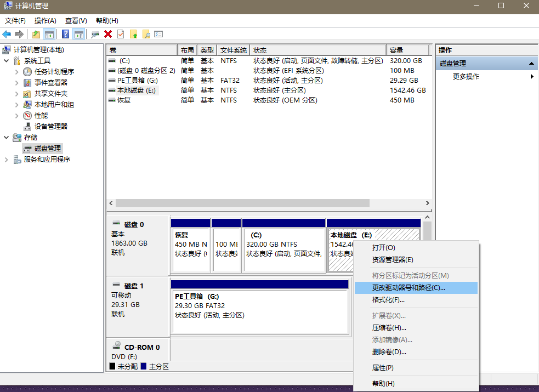The width and height of the screenshot is (539, 392).
Task: Expand the 任务计划程序 tree node
Action: [17, 72]
